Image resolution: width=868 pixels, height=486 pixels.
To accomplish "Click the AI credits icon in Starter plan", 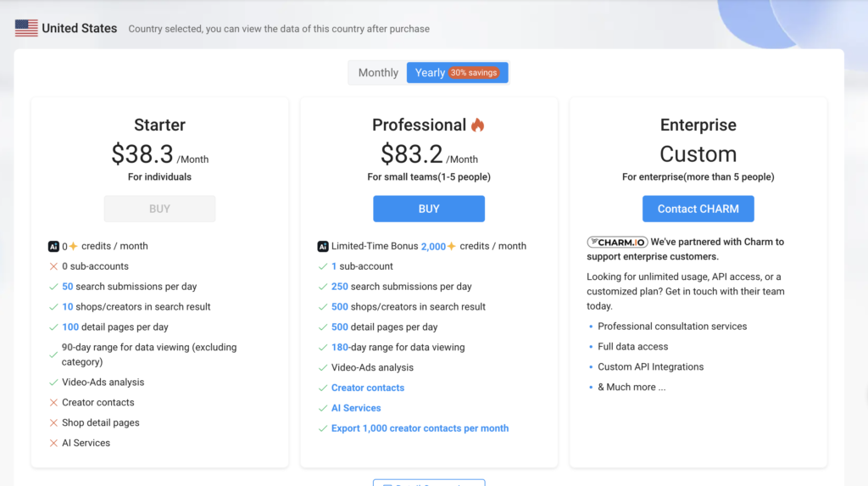I will click(53, 246).
